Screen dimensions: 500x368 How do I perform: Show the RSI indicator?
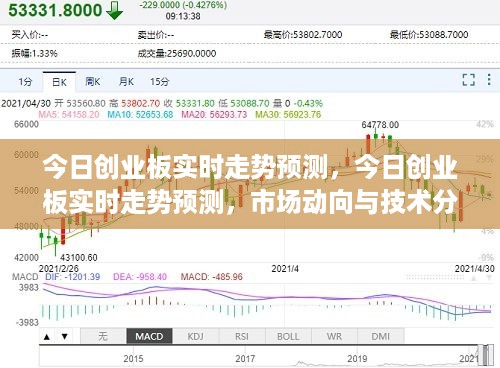tap(242, 336)
